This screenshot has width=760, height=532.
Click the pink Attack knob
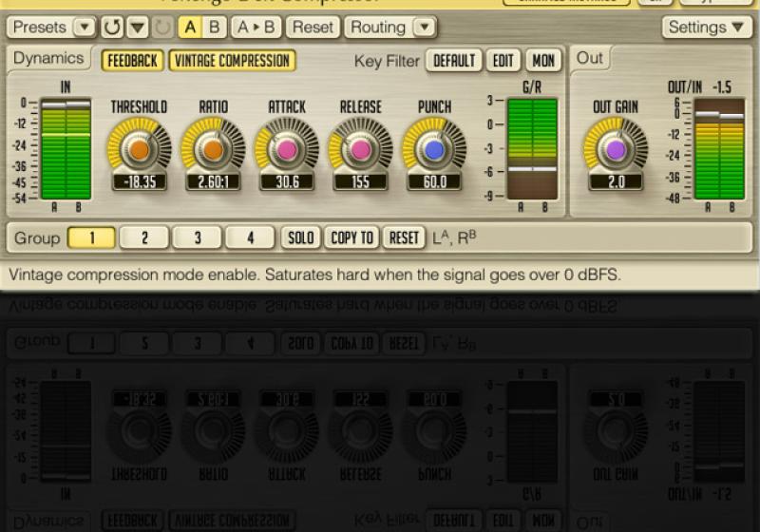point(286,149)
